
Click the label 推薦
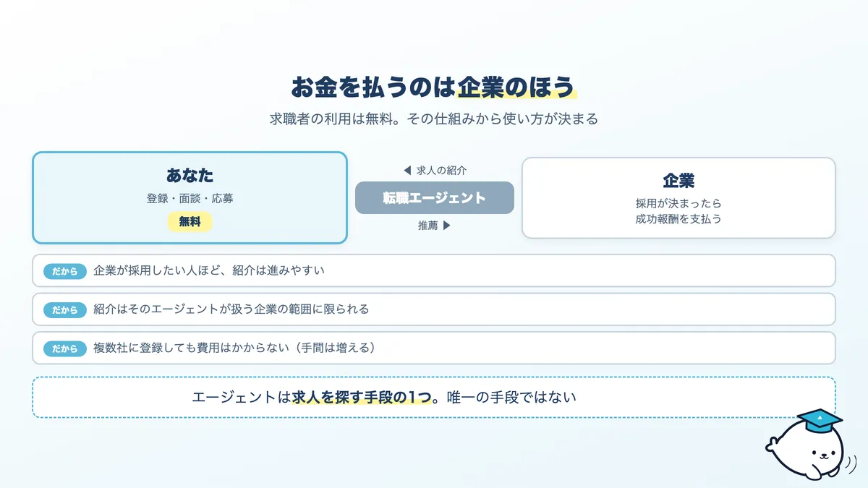(427, 226)
